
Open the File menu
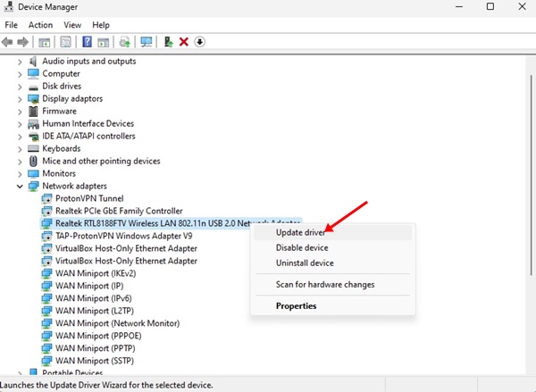tap(12, 25)
